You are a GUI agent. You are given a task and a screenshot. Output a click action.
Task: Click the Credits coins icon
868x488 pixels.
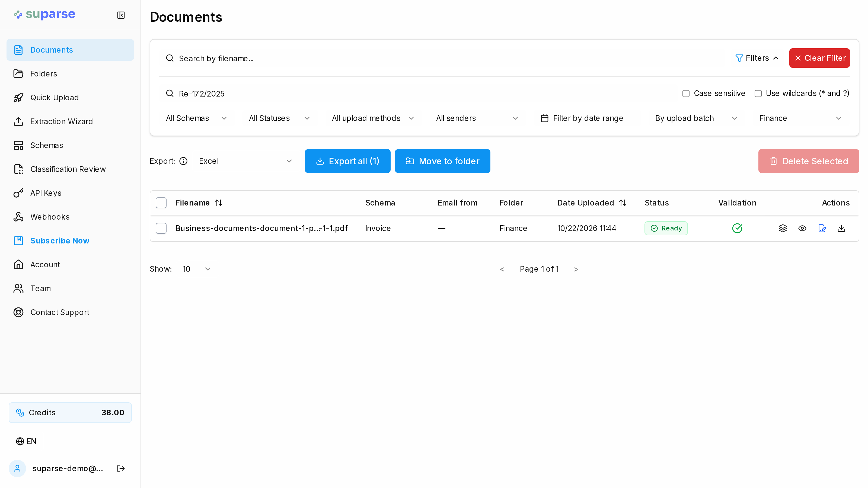pyautogui.click(x=20, y=413)
